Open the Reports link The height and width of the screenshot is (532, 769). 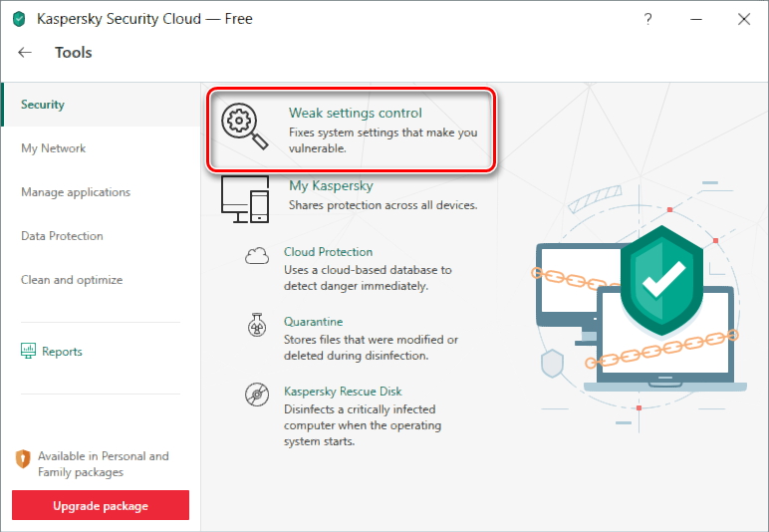[x=62, y=352]
